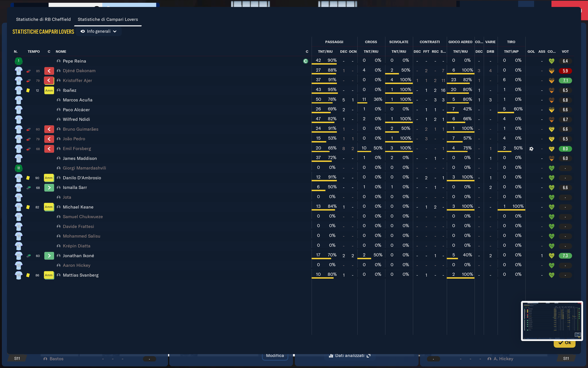
Task: Select player name Bruno Guimarães
Action: click(x=80, y=129)
